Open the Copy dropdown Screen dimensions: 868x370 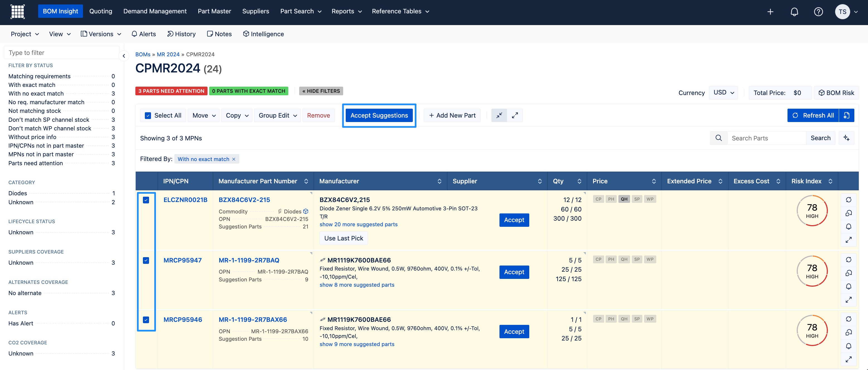(237, 116)
